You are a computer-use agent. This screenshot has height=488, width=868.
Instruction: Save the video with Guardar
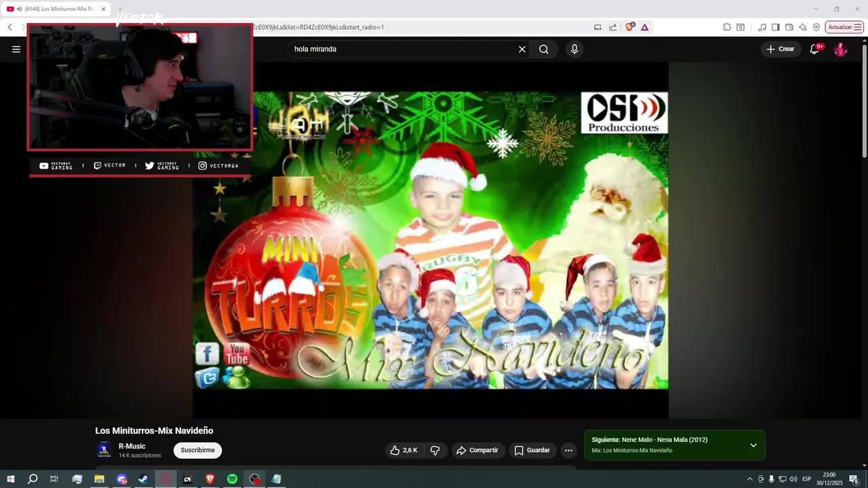[533, 450]
